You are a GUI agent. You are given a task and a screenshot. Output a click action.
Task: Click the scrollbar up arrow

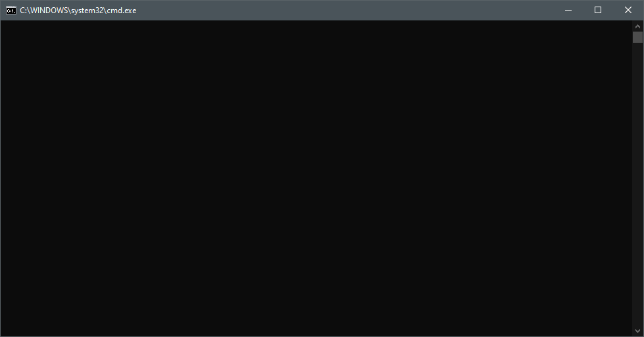[637, 27]
